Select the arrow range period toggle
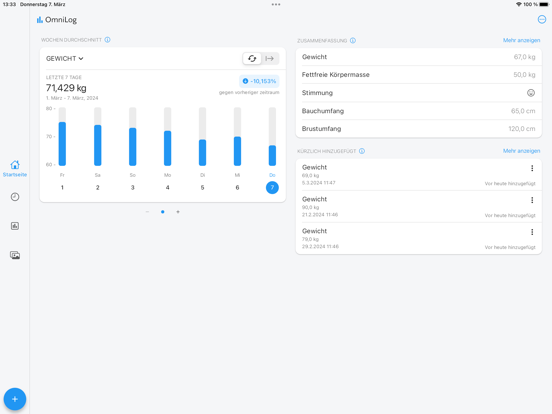The height and width of the screenshot is (414, 552). click(270, 58)
